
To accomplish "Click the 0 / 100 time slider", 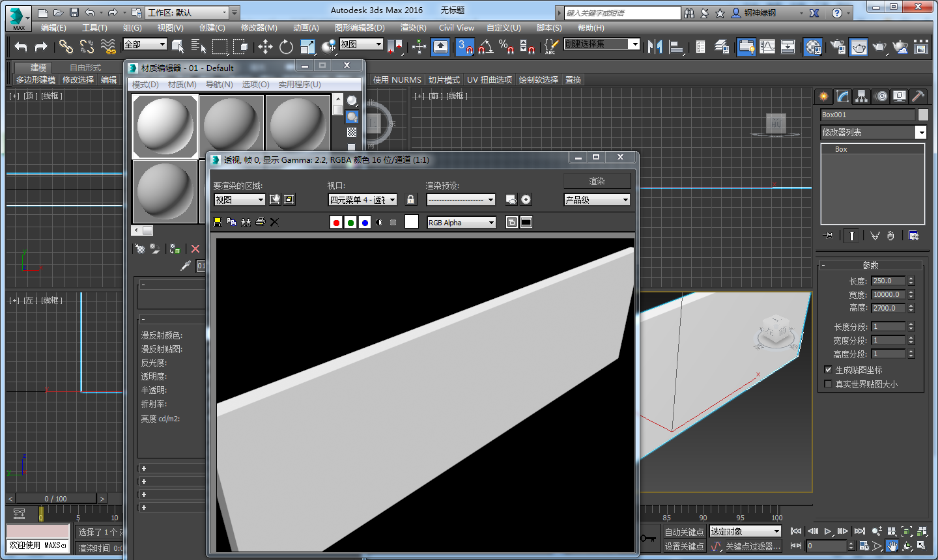I will coord(56,499).
